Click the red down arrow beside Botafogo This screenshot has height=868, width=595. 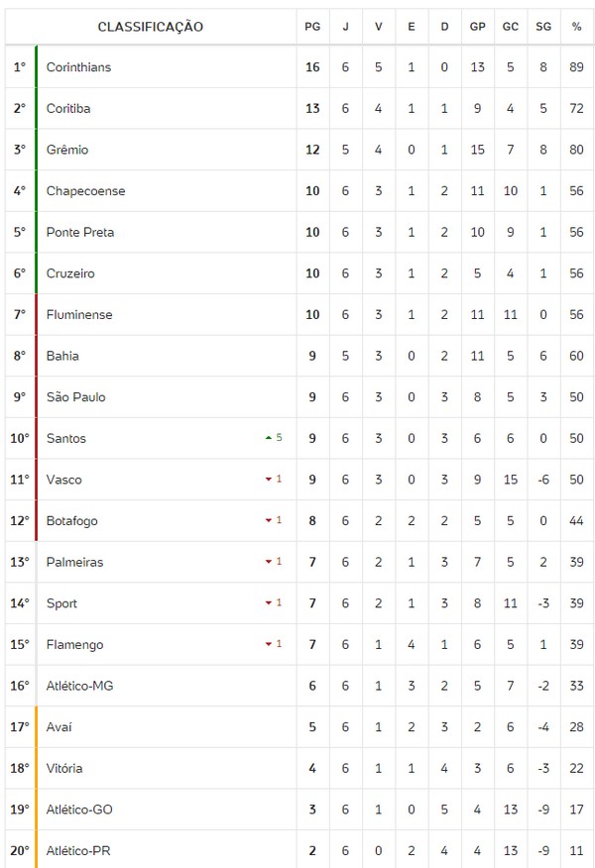pyautogui.click(x=268, y=521)
